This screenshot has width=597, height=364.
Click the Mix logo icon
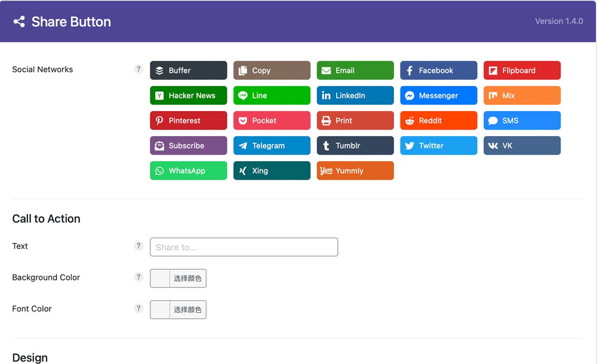tap(493, 95)
